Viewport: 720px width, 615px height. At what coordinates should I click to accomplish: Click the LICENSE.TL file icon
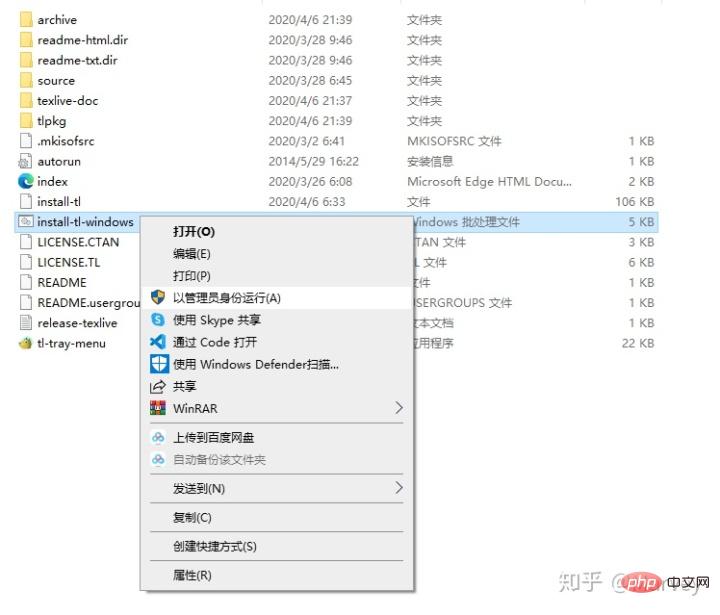[26, 262]
